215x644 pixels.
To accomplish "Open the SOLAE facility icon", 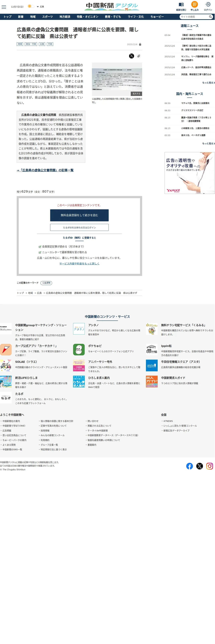I will [x=6, y=366].
